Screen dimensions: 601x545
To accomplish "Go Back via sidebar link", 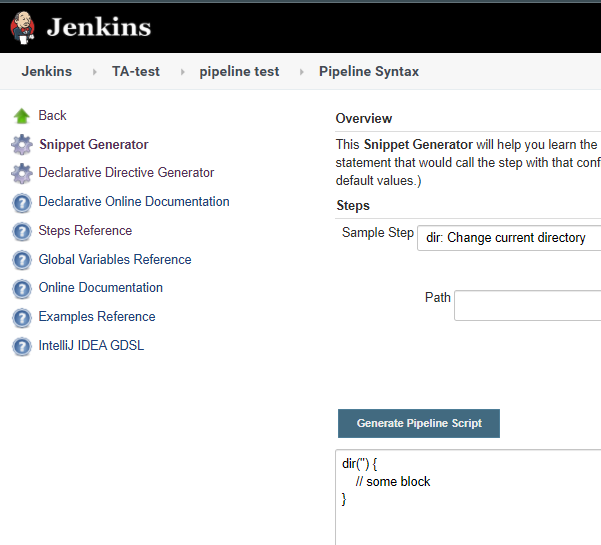I will [x=53, y=115].
